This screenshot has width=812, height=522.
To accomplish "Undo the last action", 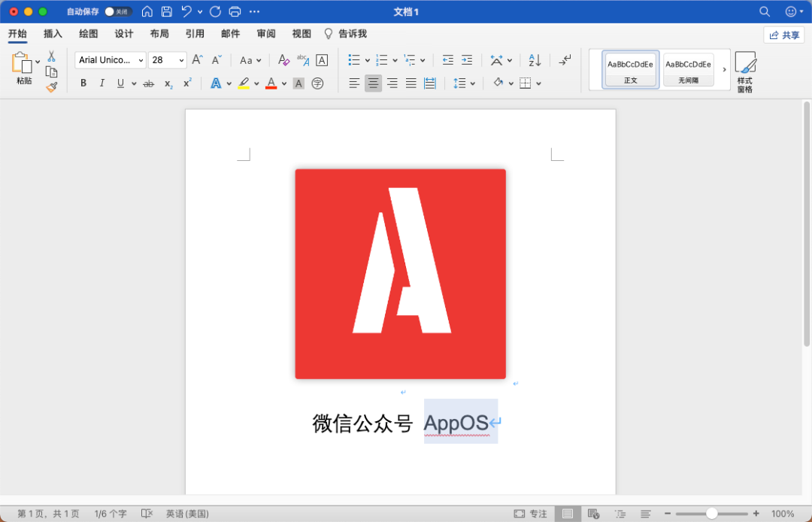I will pyautogui.click(x=186, y=11).
